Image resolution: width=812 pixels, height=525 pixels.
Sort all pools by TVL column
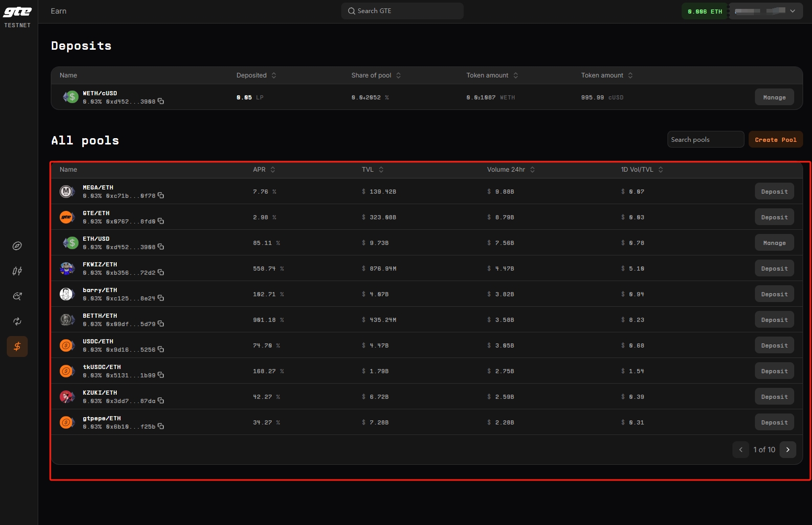click(x=372, y=170)
